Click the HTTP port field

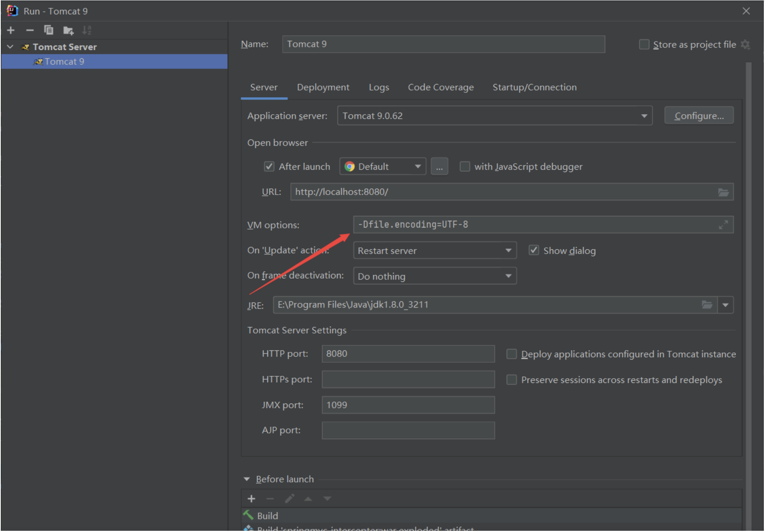tap(408, 354)
